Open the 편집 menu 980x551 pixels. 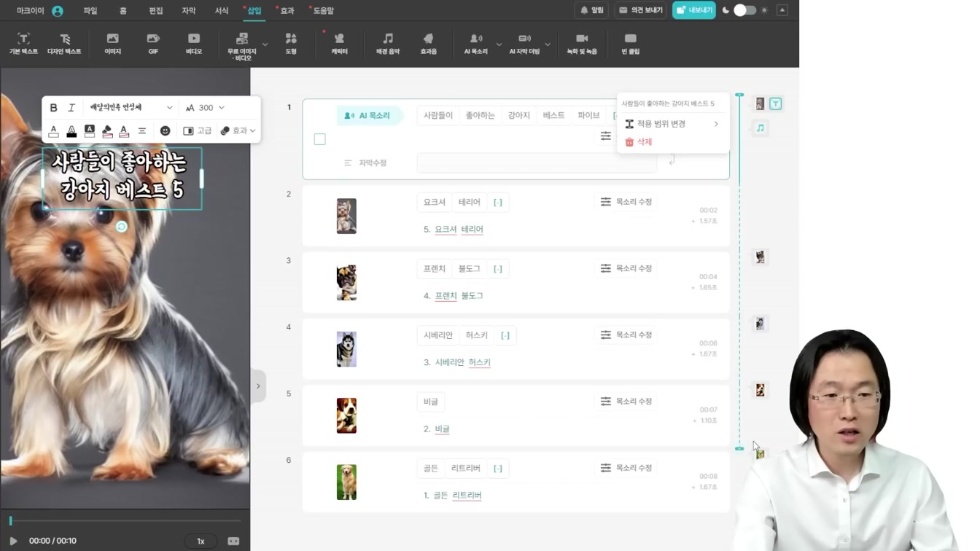tap(156, 11)
